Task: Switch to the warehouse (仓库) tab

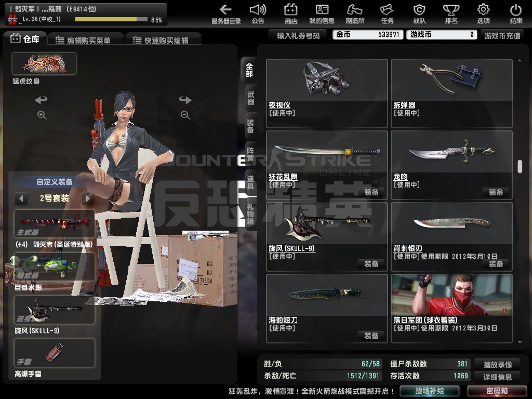Action: pos(25,39)
